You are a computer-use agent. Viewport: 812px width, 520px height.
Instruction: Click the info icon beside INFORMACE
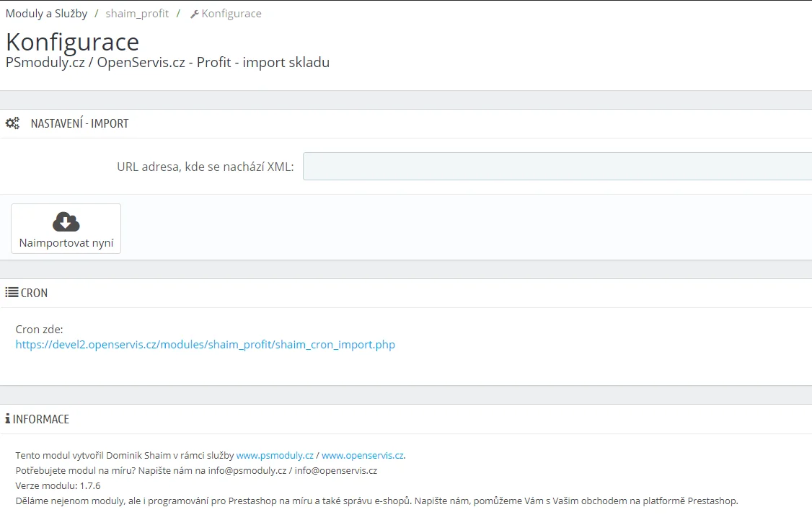tap(8, 419)
